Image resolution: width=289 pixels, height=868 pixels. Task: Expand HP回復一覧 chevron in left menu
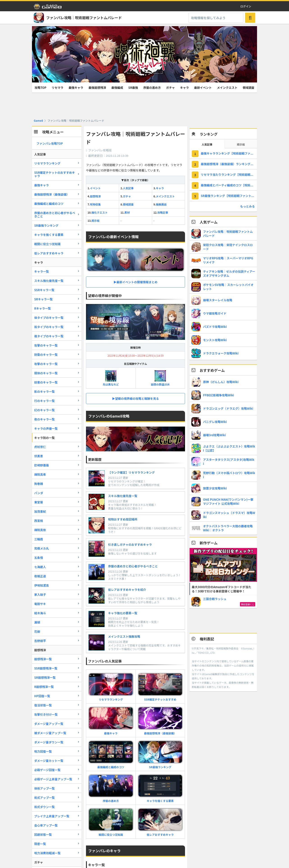pos(79,696)
